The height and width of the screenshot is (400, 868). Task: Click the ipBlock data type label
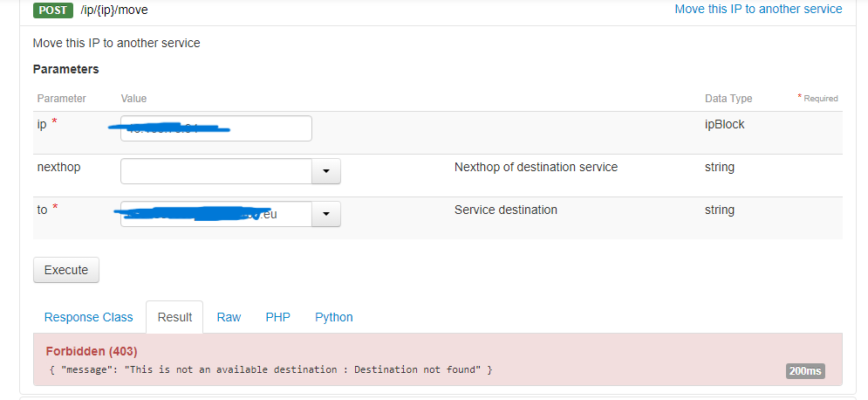pos(724,124)
